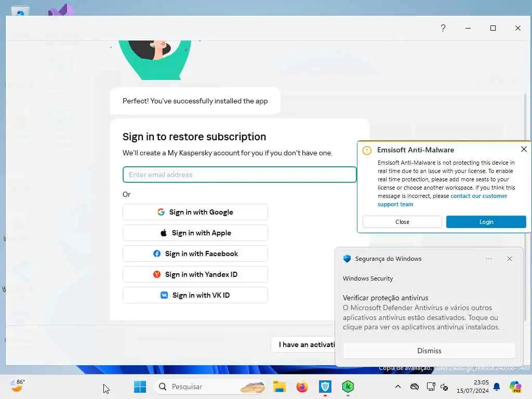Open the weather widget showing 86°
This screenshot has height=399, width=532.
(x=17, y=386)
